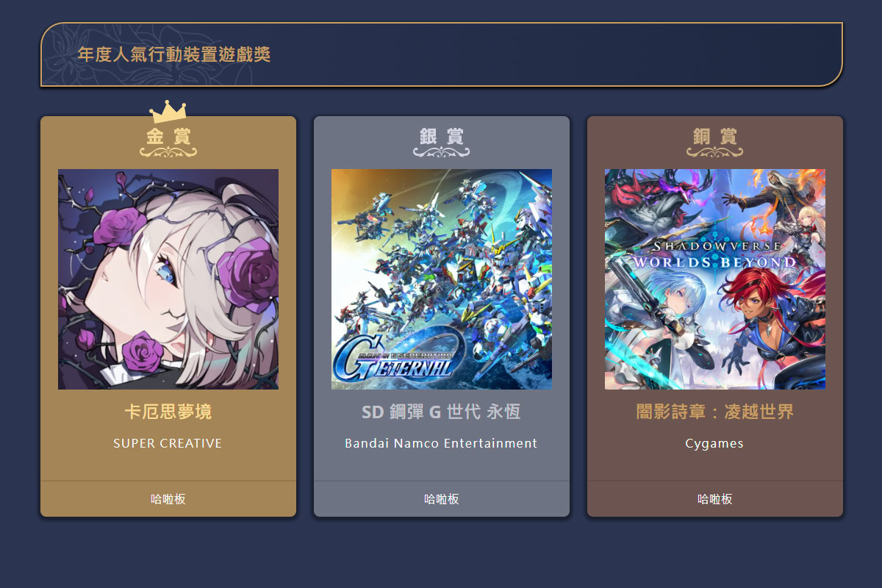Image resolution: width=882 pixels, height=588 pixels.
Task: Click the 銅賞 award label
Action: tap(715, 136)
